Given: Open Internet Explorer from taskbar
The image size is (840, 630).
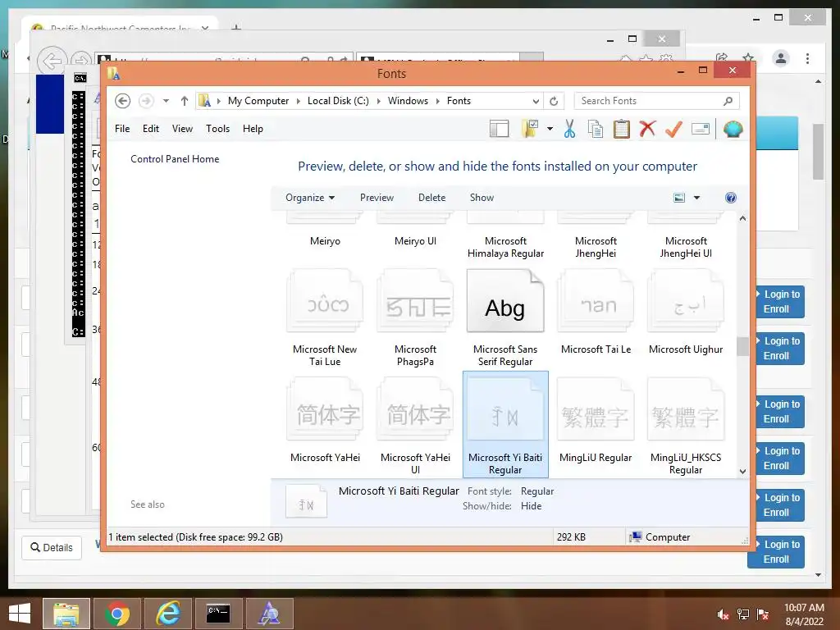Looking at the screenshot, I should pyautogui.click(x=167, y=614).
